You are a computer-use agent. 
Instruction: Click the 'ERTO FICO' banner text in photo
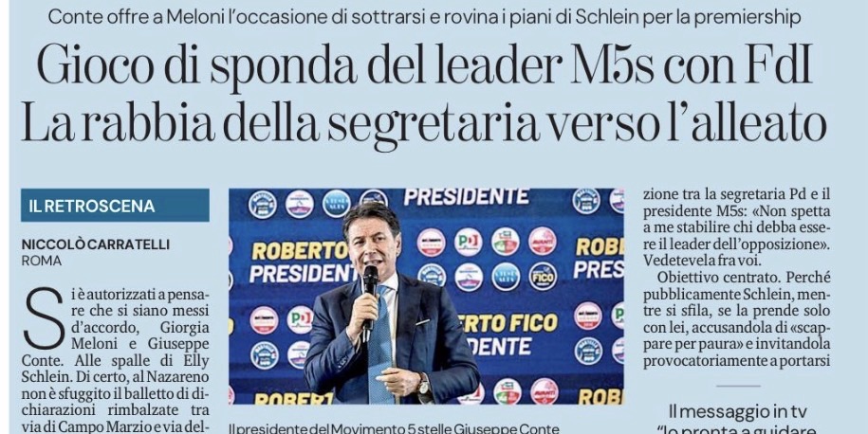509,323
